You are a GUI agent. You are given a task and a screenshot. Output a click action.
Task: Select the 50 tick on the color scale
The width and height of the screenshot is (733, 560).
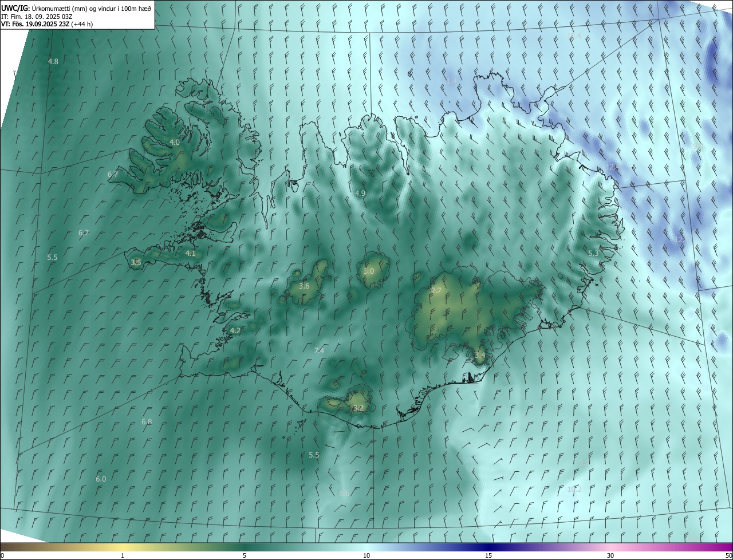coord(728,555)
